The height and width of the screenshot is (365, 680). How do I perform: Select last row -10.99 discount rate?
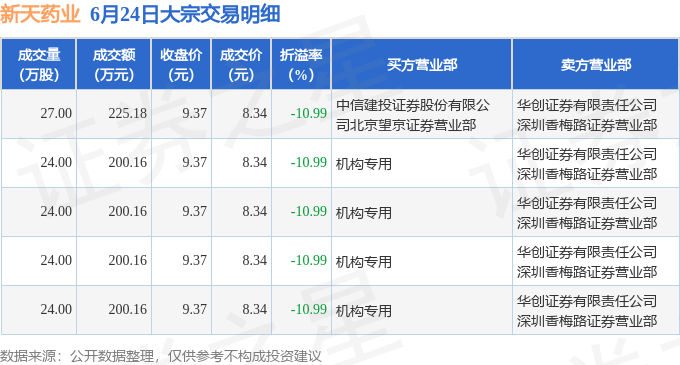pos(308,309)
